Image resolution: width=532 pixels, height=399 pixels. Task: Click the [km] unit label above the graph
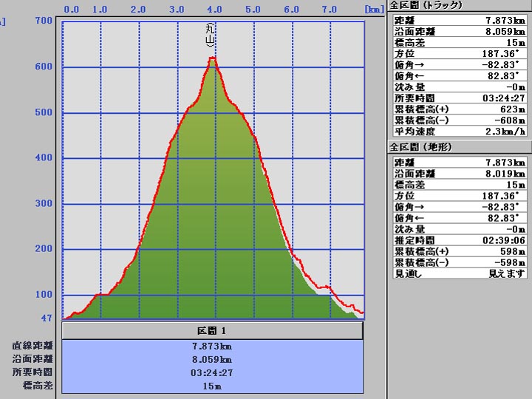point(372,10)
